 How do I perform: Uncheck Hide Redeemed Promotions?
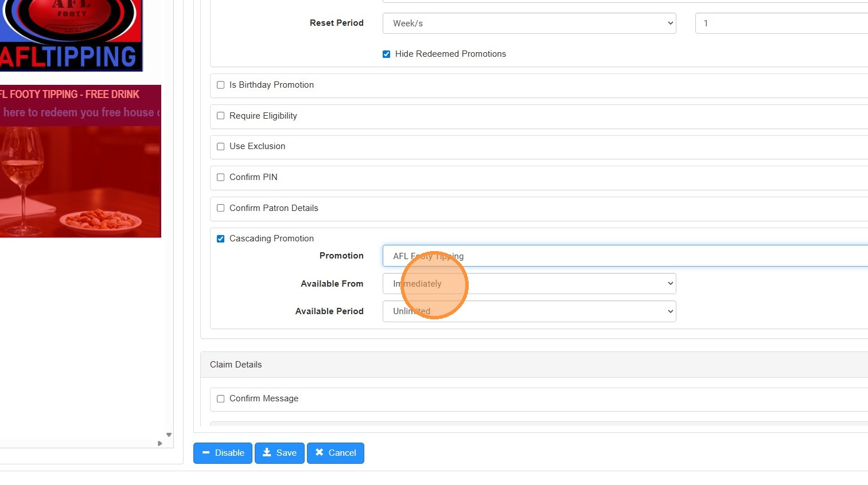pos(387,54)
